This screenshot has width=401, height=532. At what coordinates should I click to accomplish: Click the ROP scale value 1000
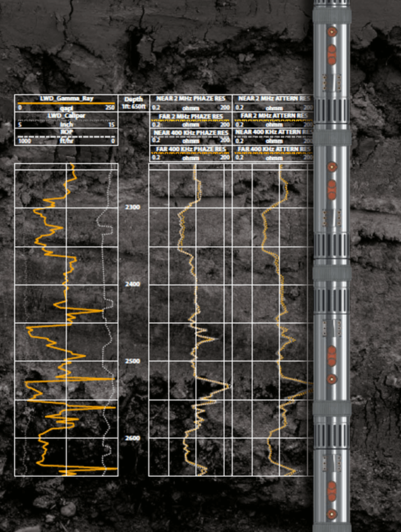point(25,141)
